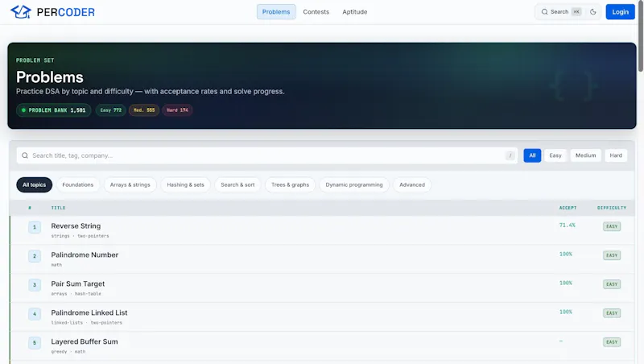Open the Reverse String problem

[x=76, y=226]
